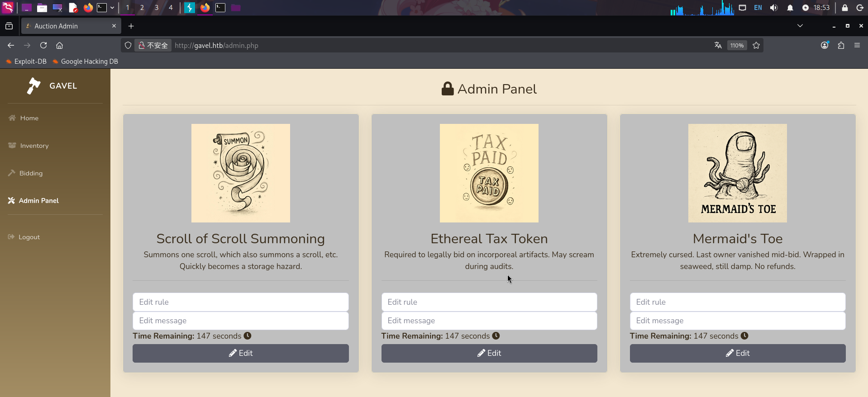The height and width of the screenshot is (397, 868).
Task: Open the Firefox extensions puzzle icon
Action: click(x=841, y=45)
